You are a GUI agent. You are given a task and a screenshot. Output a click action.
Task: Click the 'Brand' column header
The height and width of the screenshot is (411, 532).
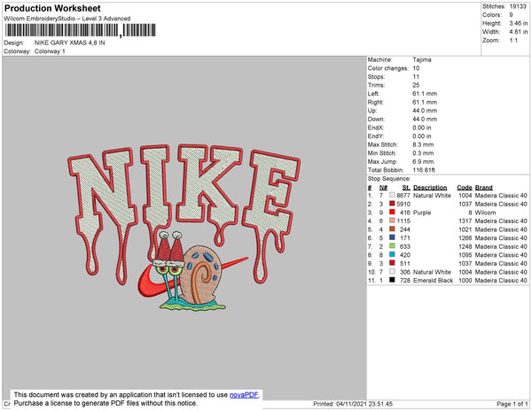[483, 188]
